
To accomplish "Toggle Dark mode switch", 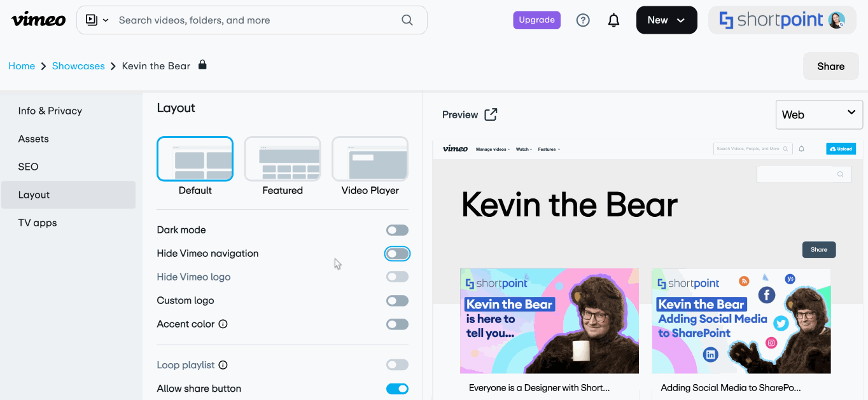I will click(397, 230).
